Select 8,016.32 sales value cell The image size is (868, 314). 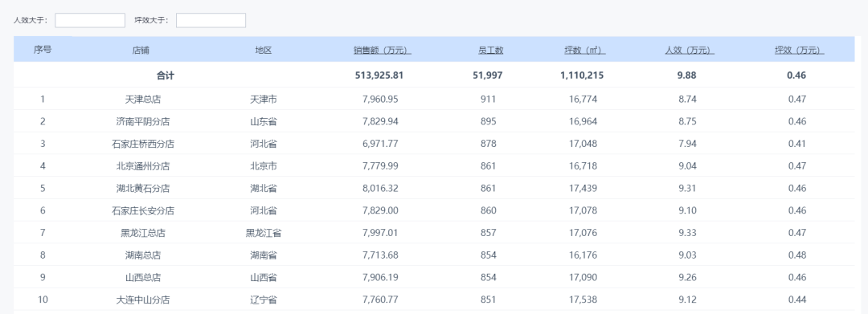tap(380, 188)
